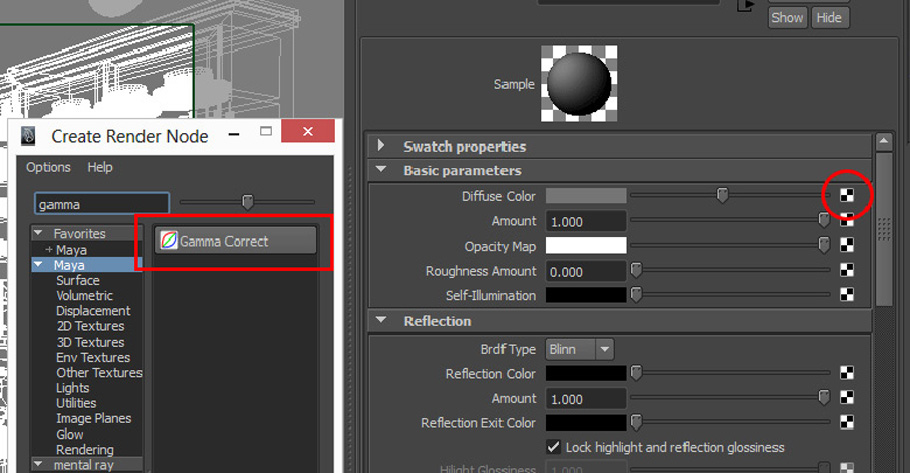910x473 pixels.
Task: Click the Roughness Amount map checker icon
Action: tap(847, 271)
